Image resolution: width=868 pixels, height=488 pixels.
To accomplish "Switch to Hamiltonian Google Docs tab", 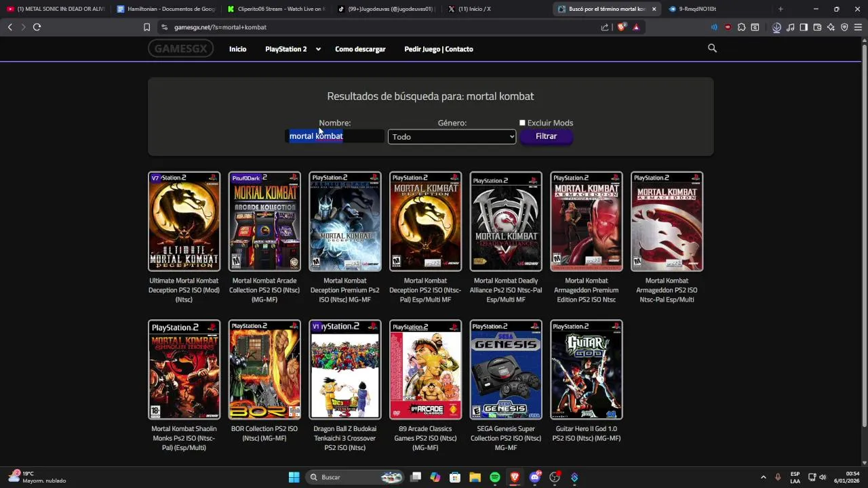I will tap(165, 9).
